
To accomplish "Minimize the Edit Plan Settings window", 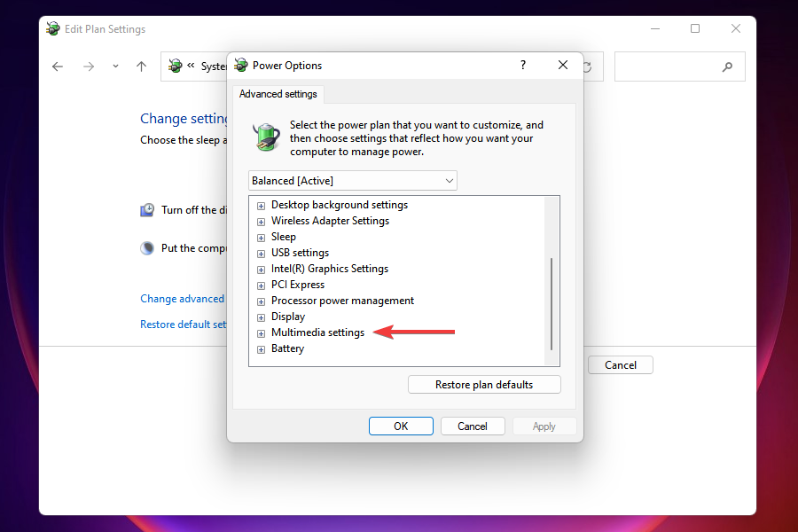I will (655, 29).
